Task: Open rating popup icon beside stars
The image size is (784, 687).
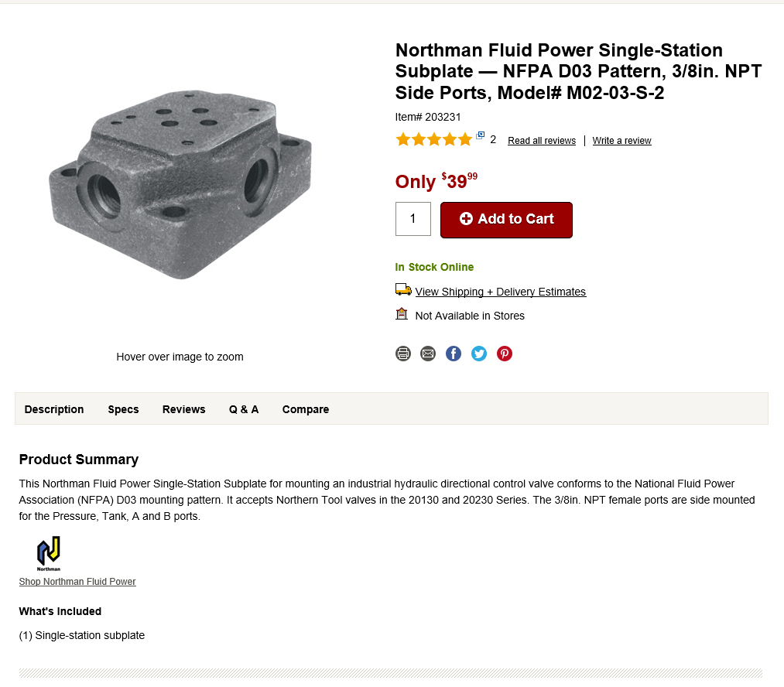Action: (x=481, y=135)
